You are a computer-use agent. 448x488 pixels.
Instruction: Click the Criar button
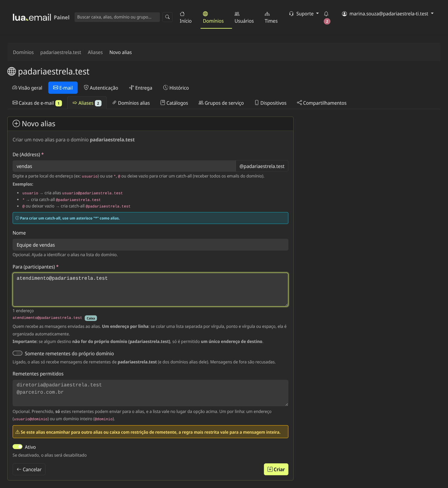(276, 470)
